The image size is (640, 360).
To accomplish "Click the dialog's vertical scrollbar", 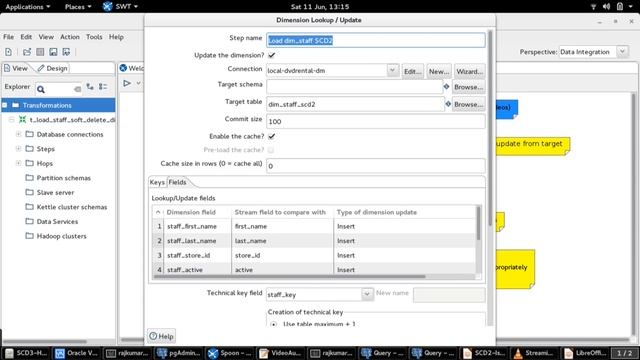I will tap(490, 127).
